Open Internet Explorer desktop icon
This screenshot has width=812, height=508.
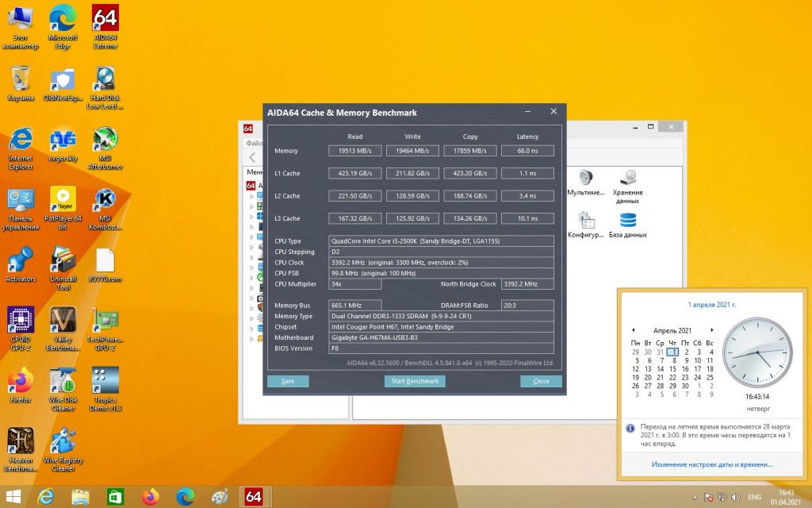pos(21,148)
